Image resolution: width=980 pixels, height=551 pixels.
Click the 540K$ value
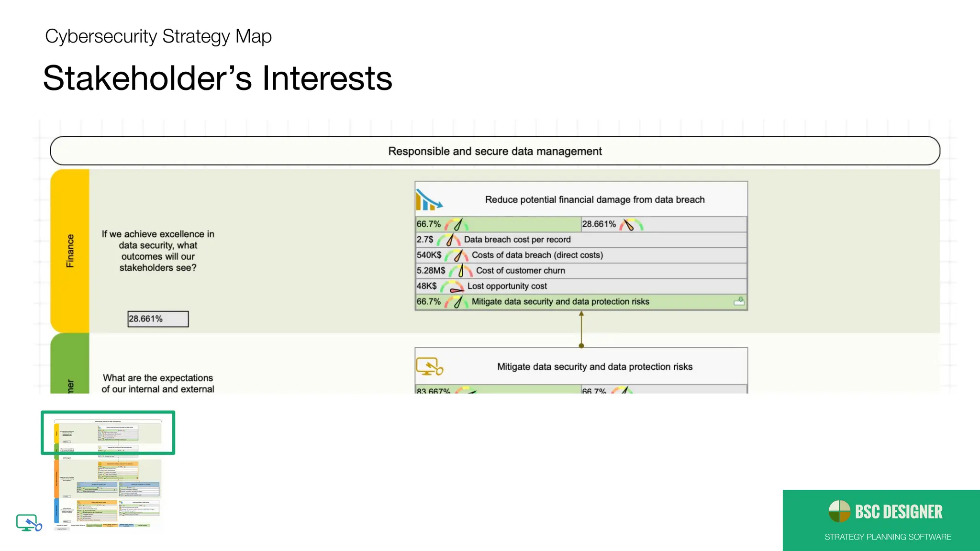[429, 255]
